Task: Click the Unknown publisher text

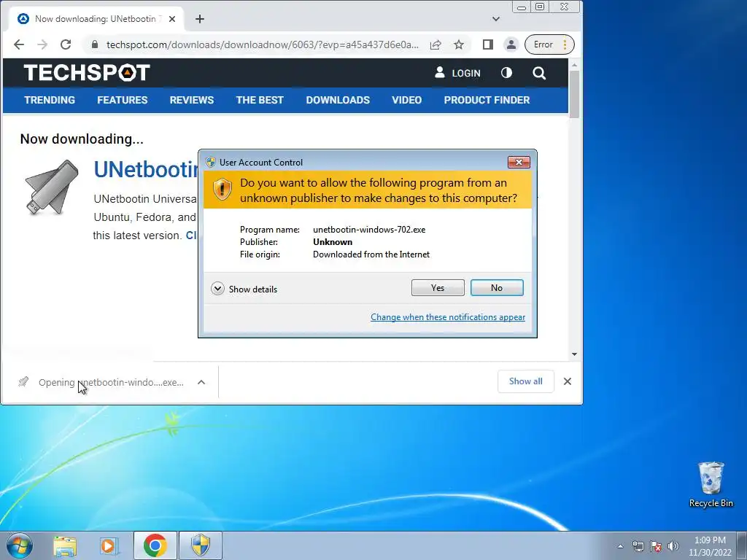Action: (333, 242)
